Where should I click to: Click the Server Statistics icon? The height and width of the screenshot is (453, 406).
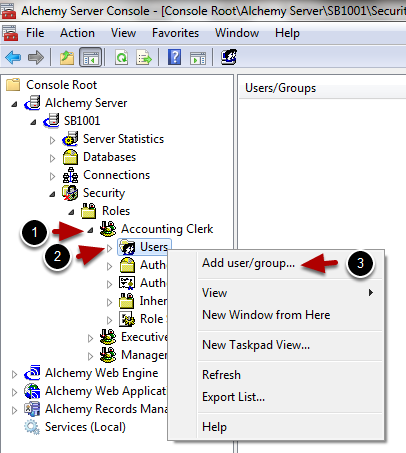71,139
